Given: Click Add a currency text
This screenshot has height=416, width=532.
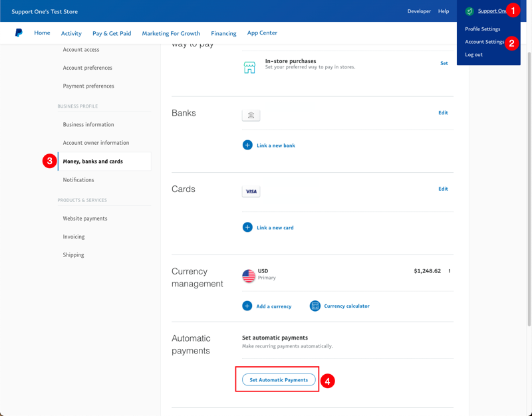Looking at the screenshot, I should tap(274, 306).
